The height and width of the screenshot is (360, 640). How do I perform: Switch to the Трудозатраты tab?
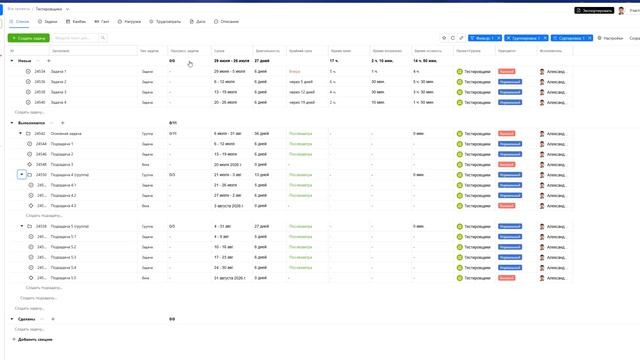tap(165, 21)
